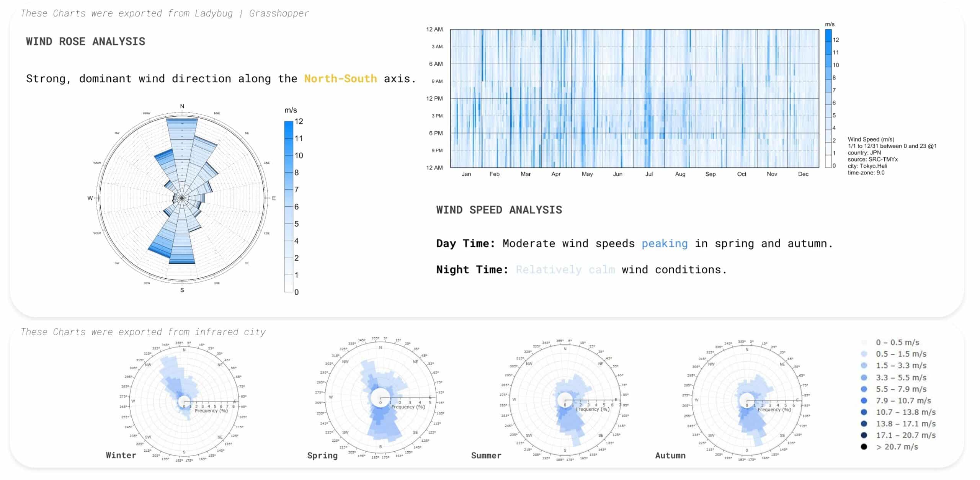980x480 pixels.
Task: Click the large Ladybug wind rose diagram
Action: click(x=182, y=198)
